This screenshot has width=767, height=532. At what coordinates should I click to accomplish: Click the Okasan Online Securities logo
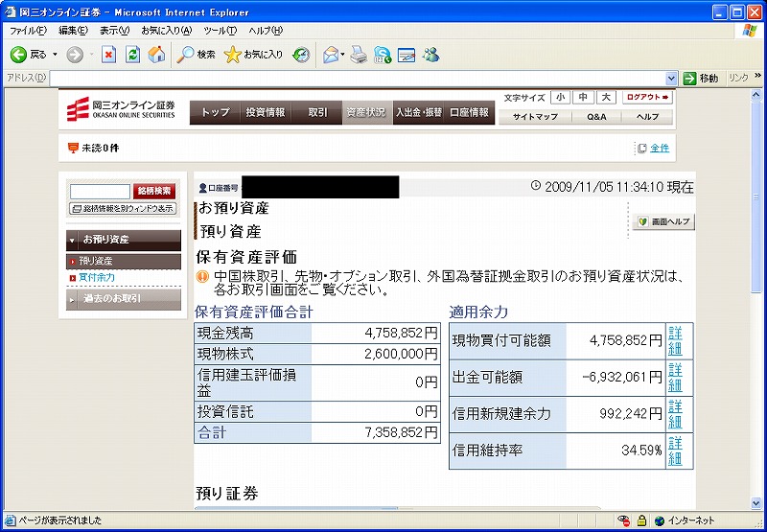point(122,110)
